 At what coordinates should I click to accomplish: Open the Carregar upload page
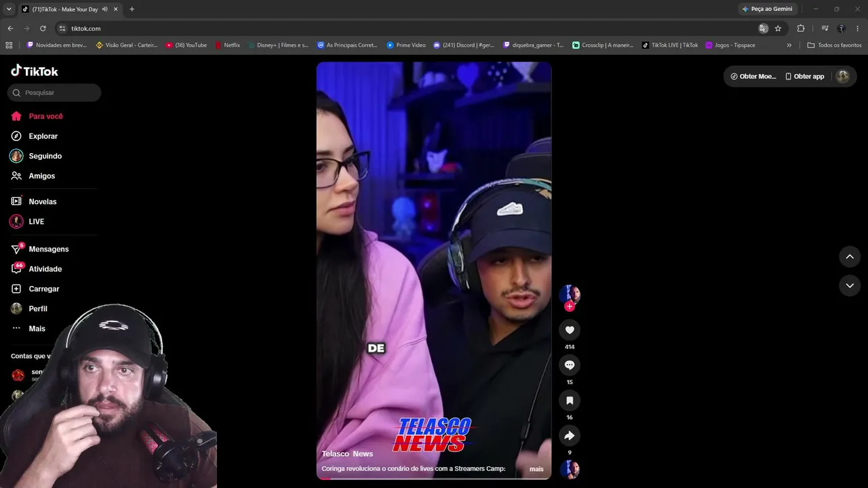35,289
